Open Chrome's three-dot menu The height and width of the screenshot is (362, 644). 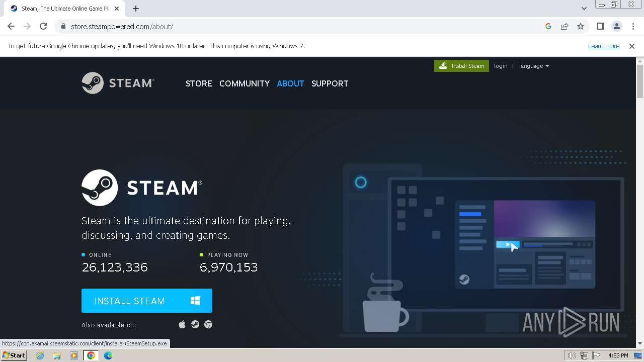pos(632,26)
